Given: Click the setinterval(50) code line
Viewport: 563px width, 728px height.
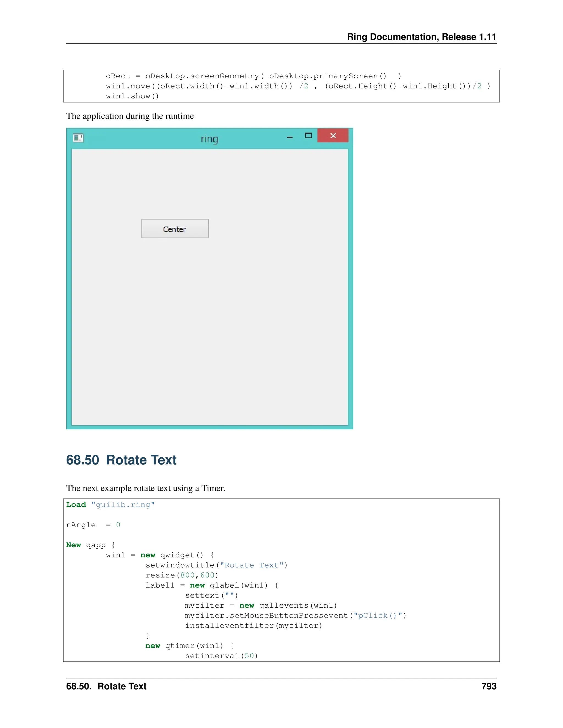Looking at the screenshot, I should [222, 656].
